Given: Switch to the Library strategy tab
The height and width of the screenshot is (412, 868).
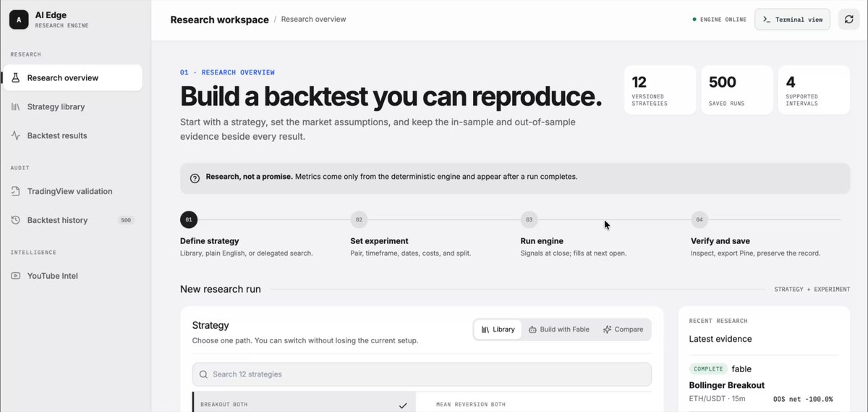Looking at the screenshot, I should pyautogui.click(x=498, y=329).
